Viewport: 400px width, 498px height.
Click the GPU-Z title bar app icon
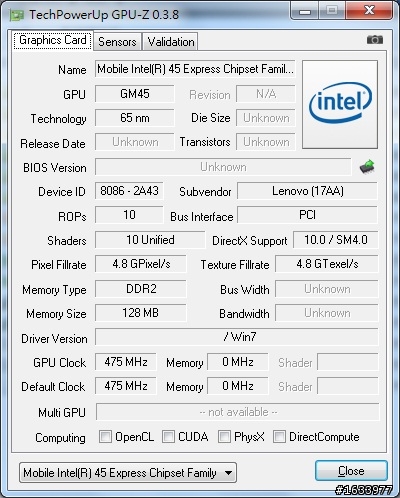17,15
